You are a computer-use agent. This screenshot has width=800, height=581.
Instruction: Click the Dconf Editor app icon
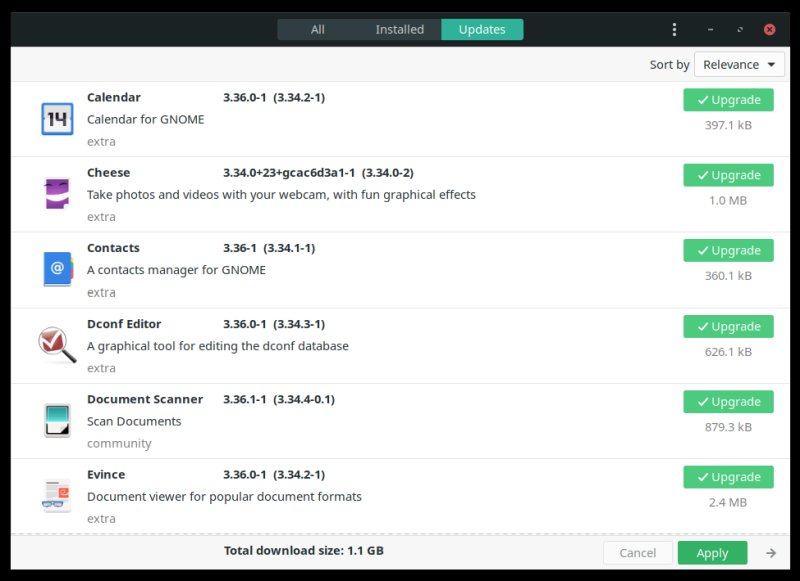(x=57, y=345)
